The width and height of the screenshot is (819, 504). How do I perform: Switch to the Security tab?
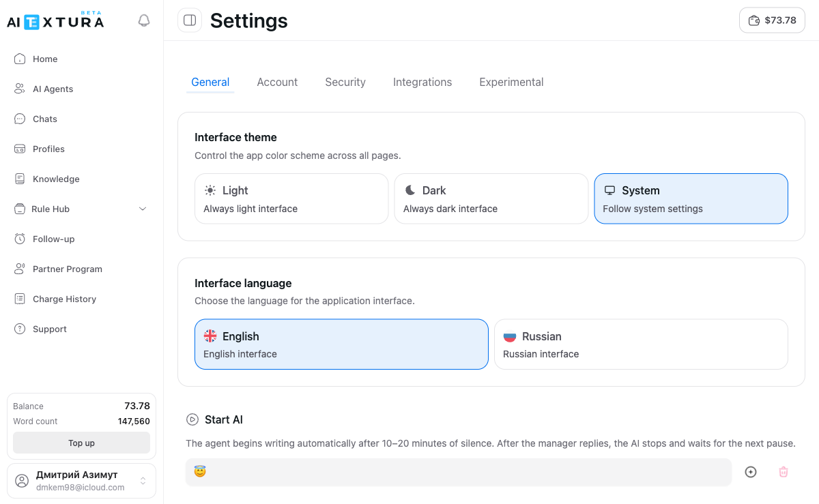point(345,83)
